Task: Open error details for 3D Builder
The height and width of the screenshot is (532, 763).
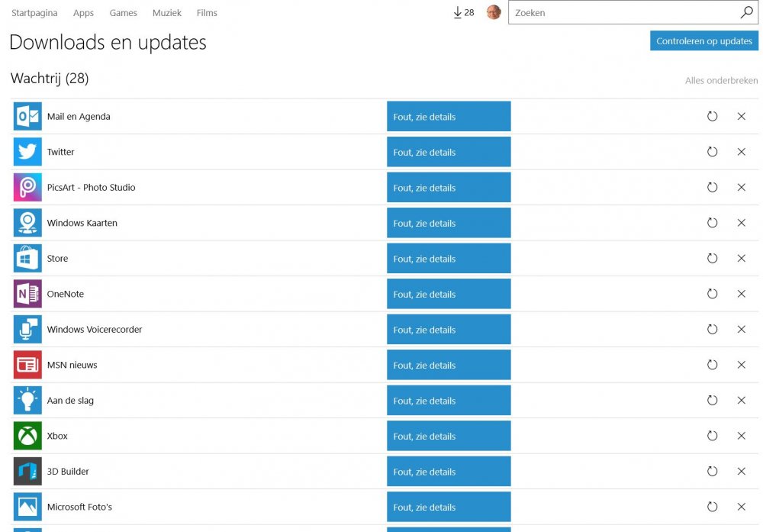Action: pos(449,472)
